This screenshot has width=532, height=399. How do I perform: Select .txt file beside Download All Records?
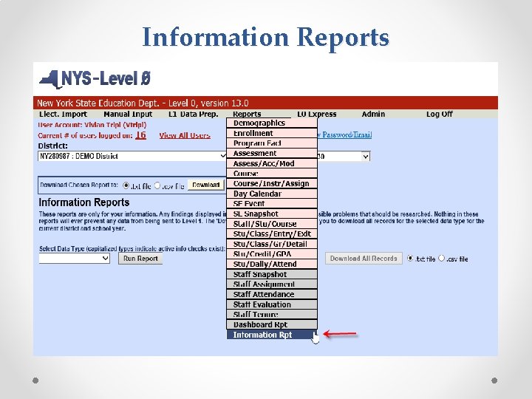(410, 258)
